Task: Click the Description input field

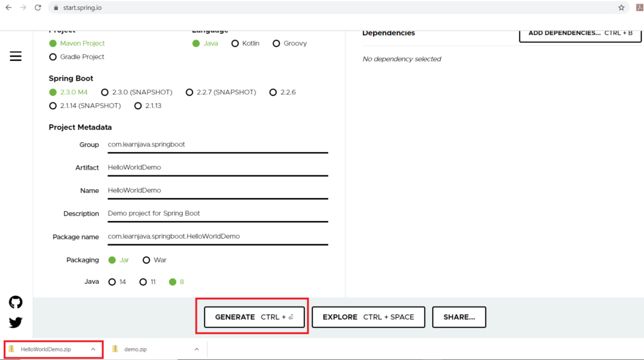Action: 218,214
